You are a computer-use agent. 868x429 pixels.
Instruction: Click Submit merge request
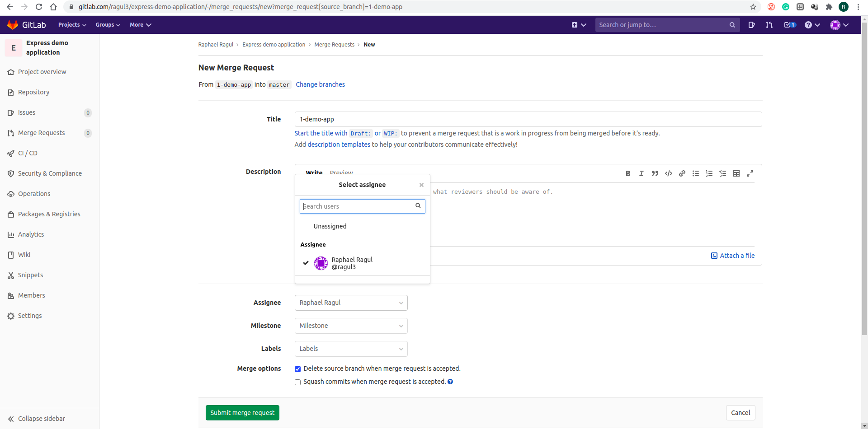(242, 412)
